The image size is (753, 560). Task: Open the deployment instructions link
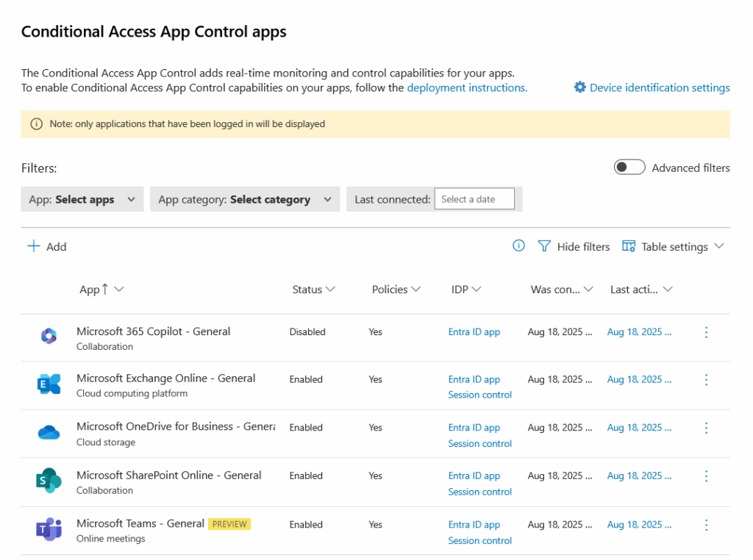(x=467, y=87)
